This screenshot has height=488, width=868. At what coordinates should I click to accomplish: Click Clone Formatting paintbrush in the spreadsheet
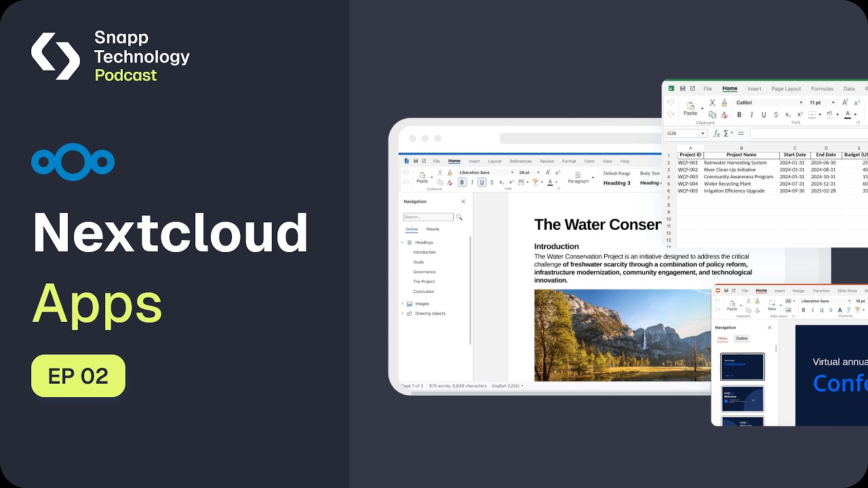(724, 102)
